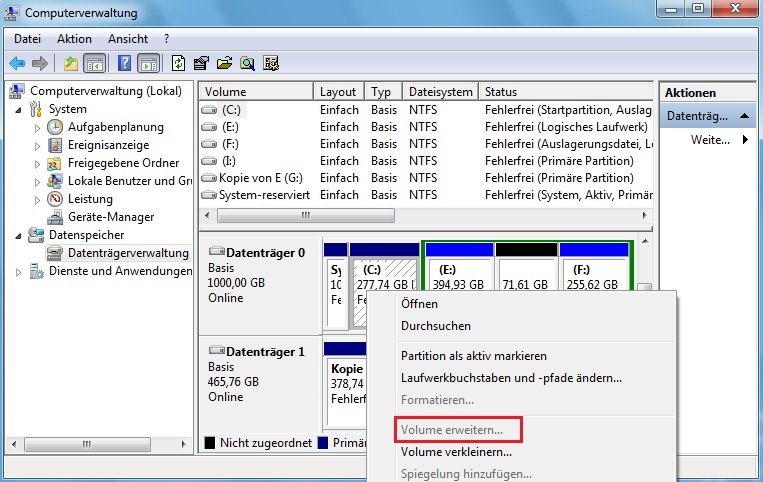Select the Ereignisanzeige icon in tree
This screenshot has height=482, width=763.
point(55,145)
